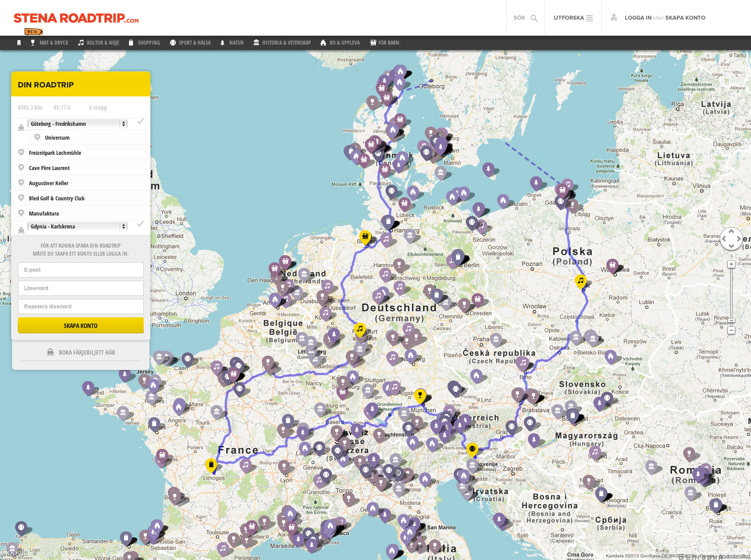The image size is (751, 560).
Task: Zoom in the map with plus button
Action: [x=731, y=264]
